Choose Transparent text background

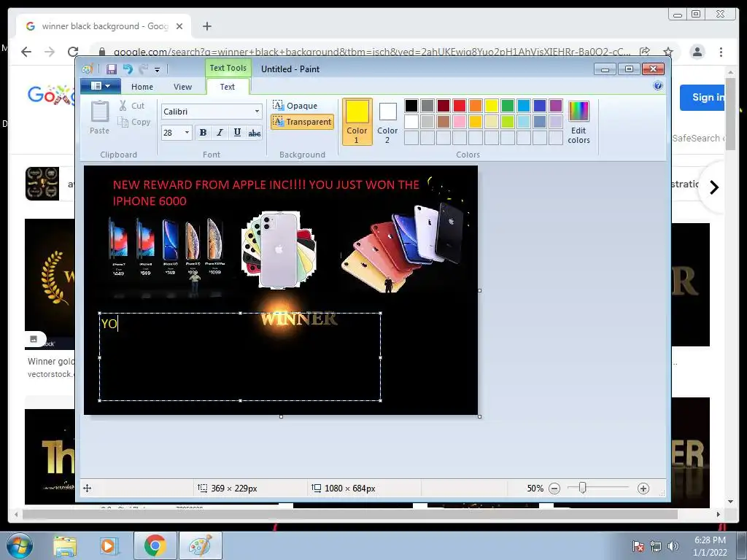[x=302, y=122]
